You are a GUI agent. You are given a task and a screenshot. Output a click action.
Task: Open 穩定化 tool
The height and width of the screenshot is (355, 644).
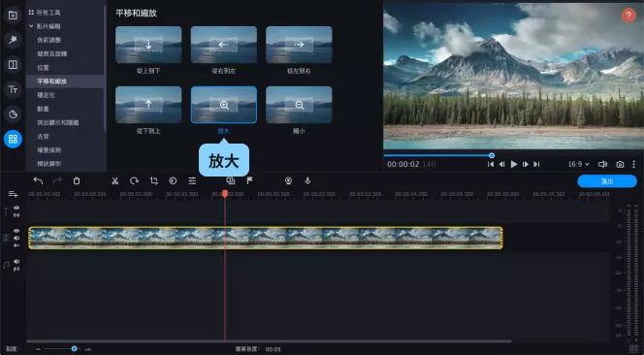pyautogui.click(x=46, y=95)
